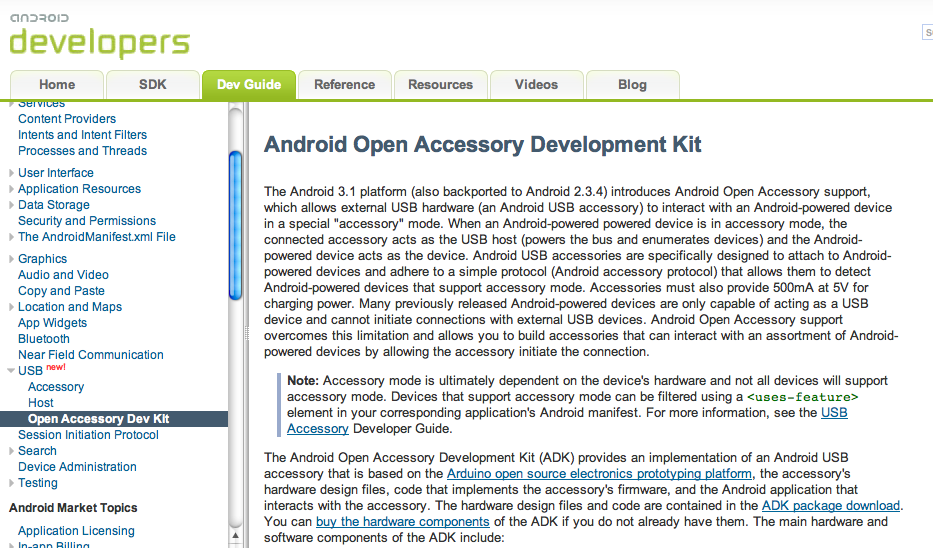933x548 pixels.
Task: Click the ADK package download link
Action: tap(830, 506)
